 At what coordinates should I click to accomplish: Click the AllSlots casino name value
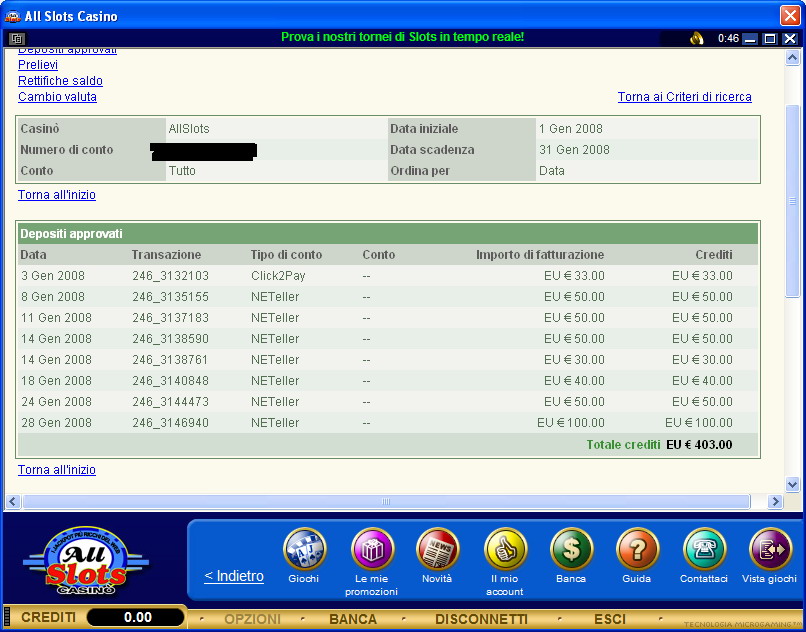point(189,129)
